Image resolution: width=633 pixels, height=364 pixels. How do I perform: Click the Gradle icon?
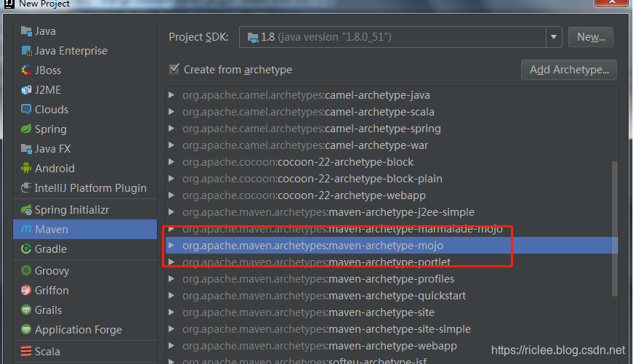pyautogui.click(x=26, y=249)
